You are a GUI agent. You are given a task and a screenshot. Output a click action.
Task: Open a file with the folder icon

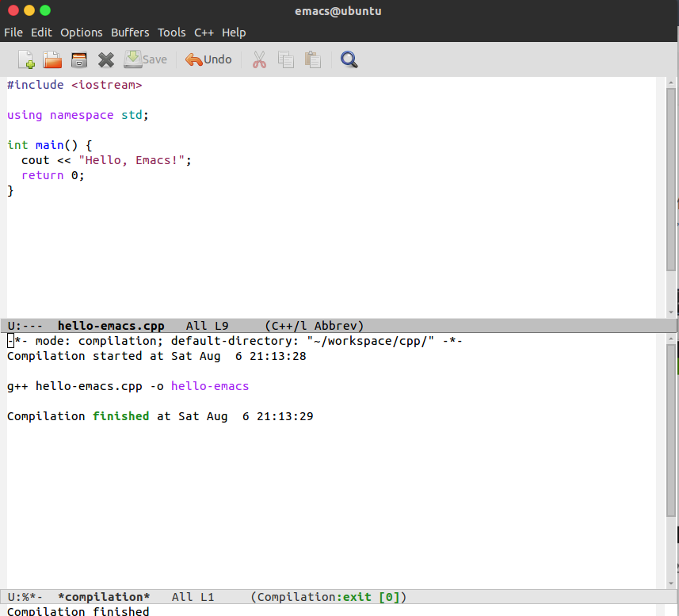pos(52,59)
